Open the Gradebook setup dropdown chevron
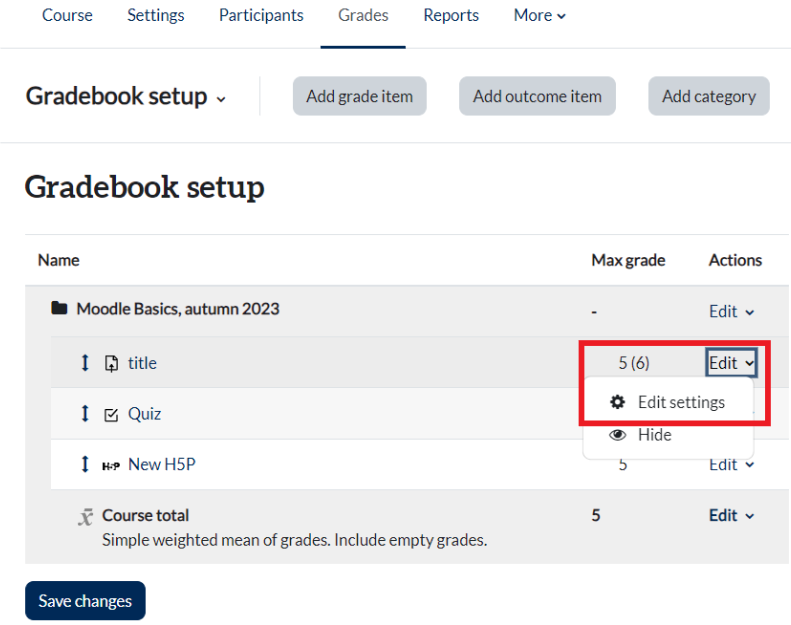The image size is (791, 625). 221,99
